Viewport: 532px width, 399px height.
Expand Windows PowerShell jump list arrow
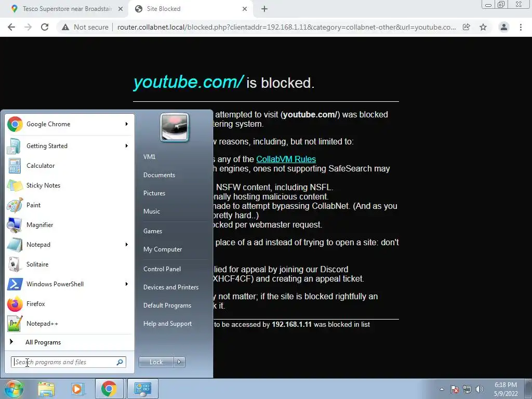[127, 284]
